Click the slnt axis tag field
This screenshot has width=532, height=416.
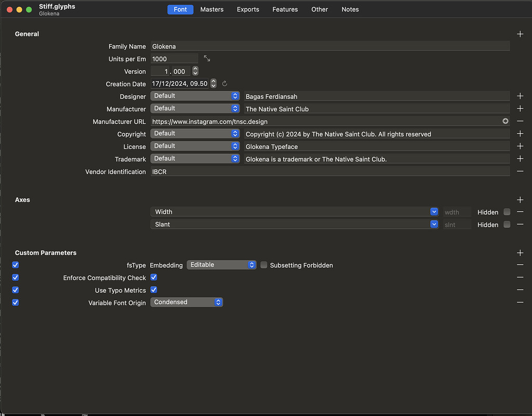tap(457, 225)
